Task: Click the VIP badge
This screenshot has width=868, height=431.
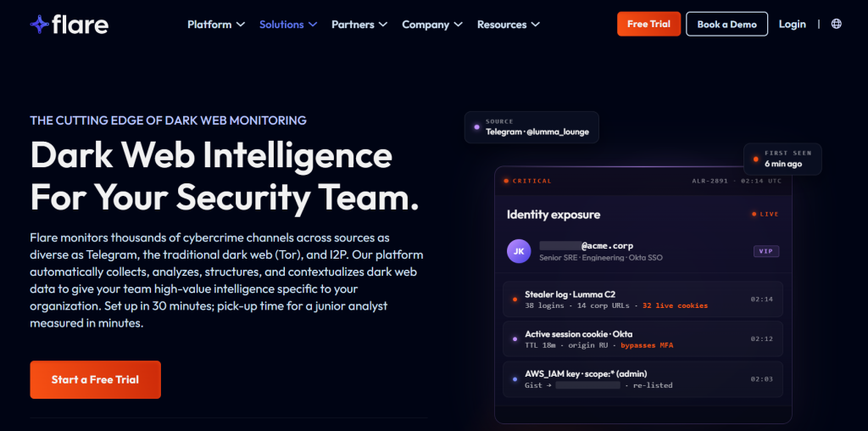Action: point(766,251)
